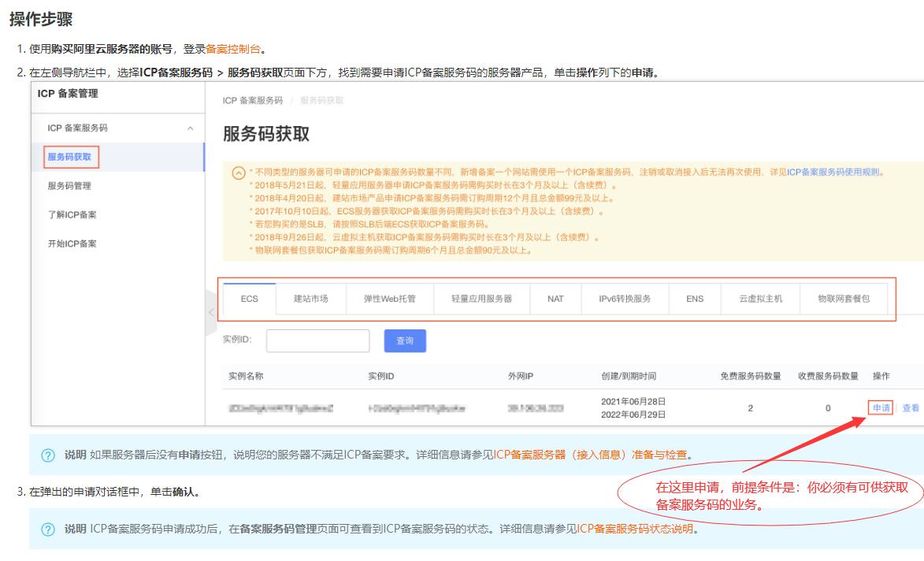The height and width of the screenshot is (561, 924).
Task: Click the help icon beside the 申请 button note
Action: pos(49,455)
